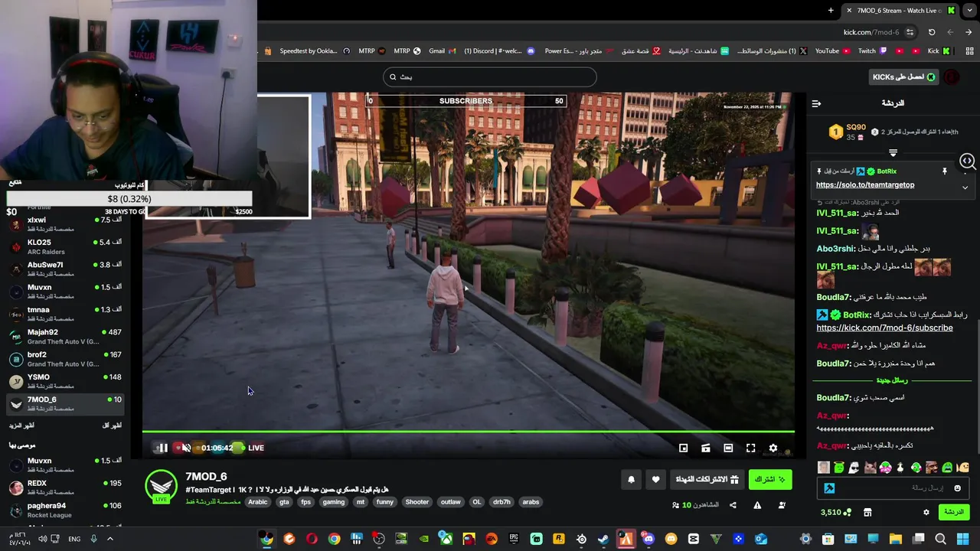Open the user options icon below Subscribe
This screenshot has height=551, width=980.
(782, 505)
